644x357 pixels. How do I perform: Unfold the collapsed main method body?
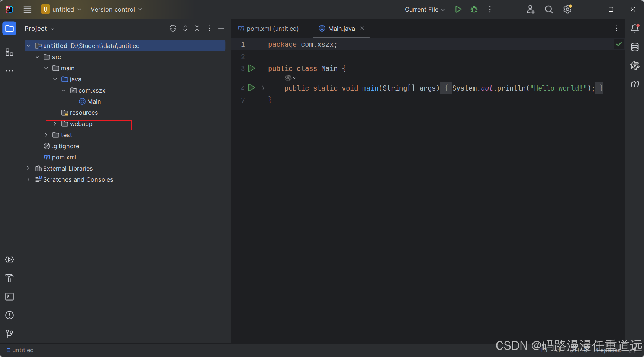pos(263,88)
